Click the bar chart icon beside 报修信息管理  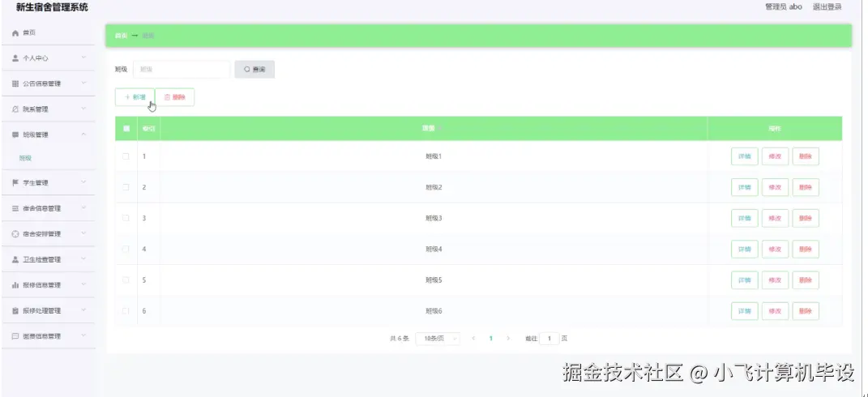pyautogui.click(x=15, y=285)
